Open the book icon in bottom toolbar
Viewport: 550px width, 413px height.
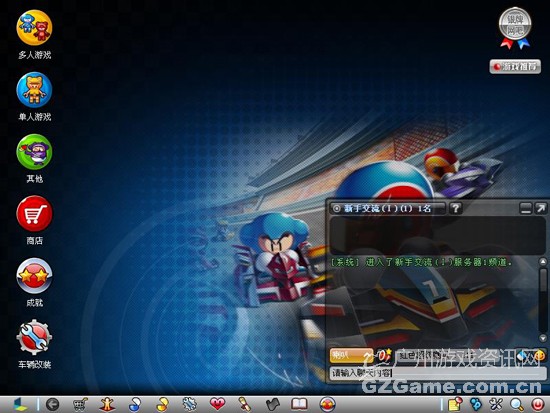pyautogui.click(x=299, y=405)
